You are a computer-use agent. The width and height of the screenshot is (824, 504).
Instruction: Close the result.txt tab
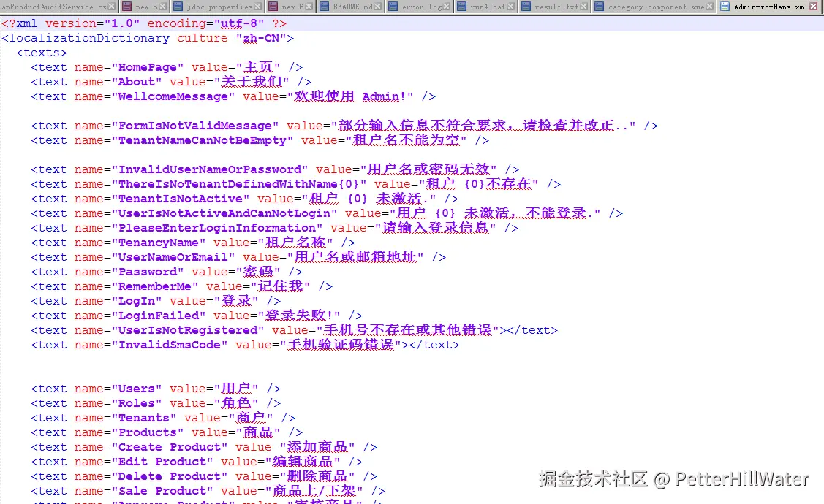[x=584, y=7]
